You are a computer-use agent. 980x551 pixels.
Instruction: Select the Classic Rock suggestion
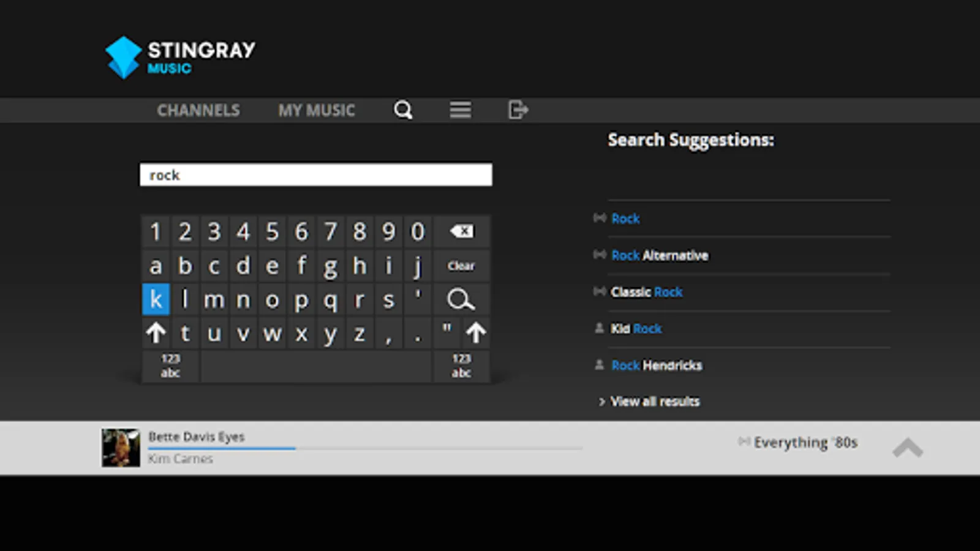pos(646,292)
